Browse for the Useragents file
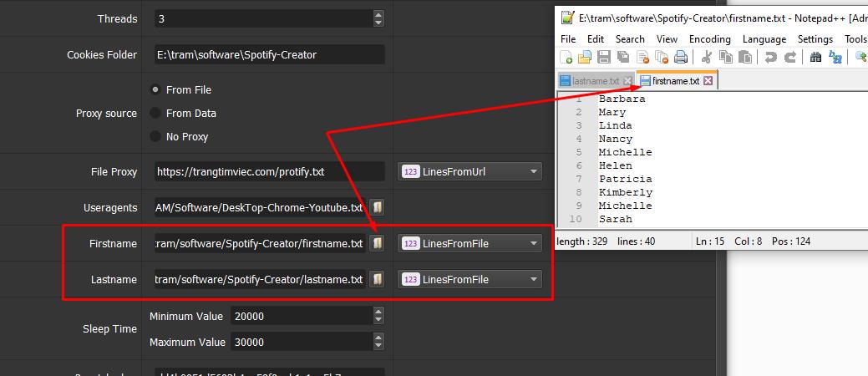Image resolution: width=868 pixels, height=376 pixels. (x=377, y=208)
